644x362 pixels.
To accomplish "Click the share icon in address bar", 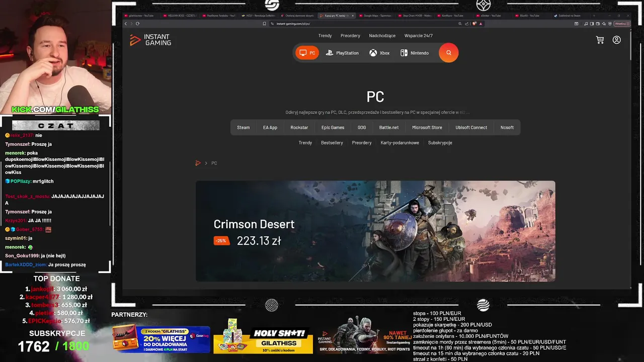I will tap(466, 24).
